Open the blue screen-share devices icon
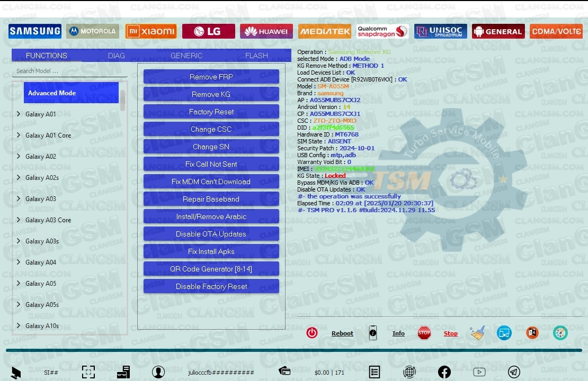The width and height of the screenshot is (588, 381). point(504,333)
